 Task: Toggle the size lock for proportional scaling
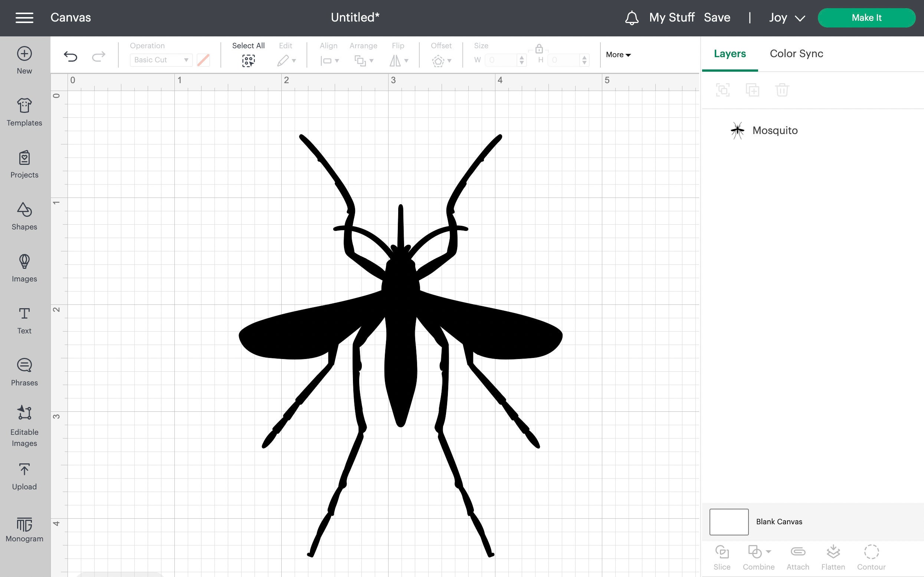[x=539, y=50]
